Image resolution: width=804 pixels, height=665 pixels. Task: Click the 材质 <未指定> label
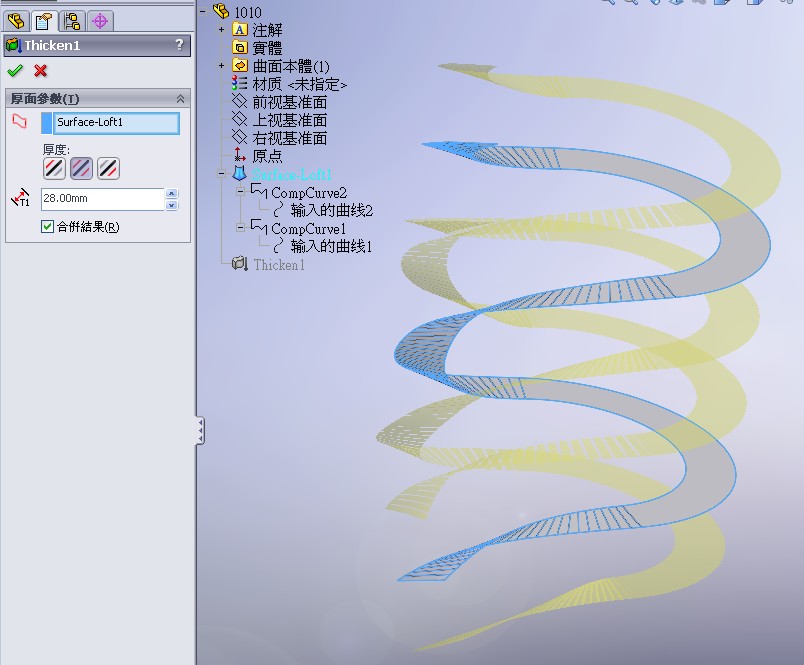click(x=300, y=84)
